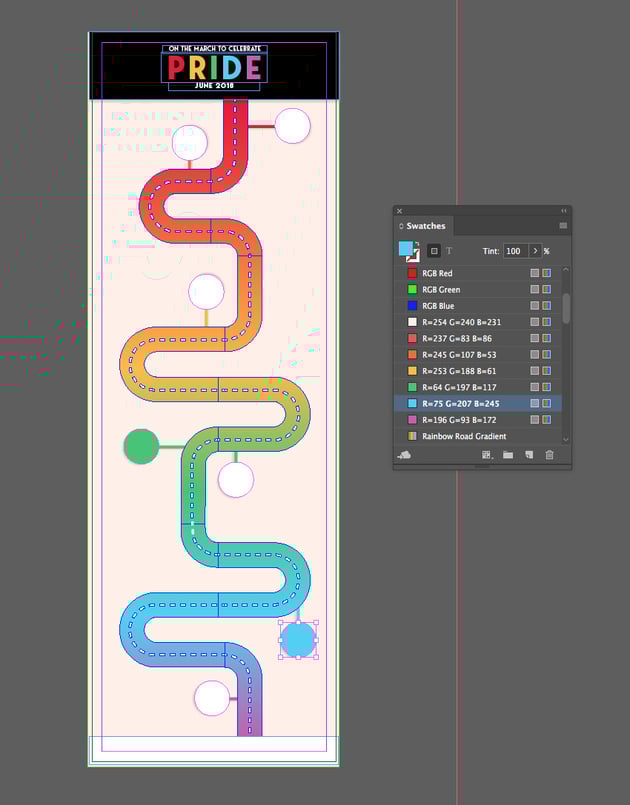Open Show Swatch Kinds menu button

[487, 455]
